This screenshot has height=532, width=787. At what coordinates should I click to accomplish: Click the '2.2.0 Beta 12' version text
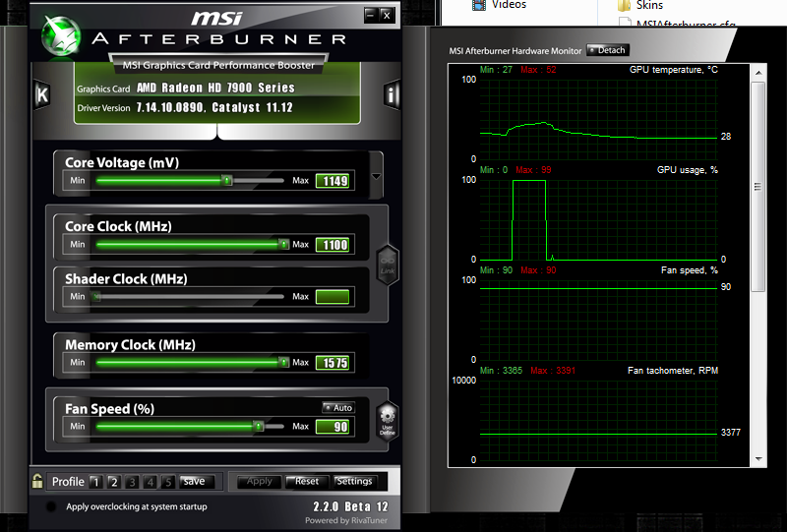click(x=351, y=506)
